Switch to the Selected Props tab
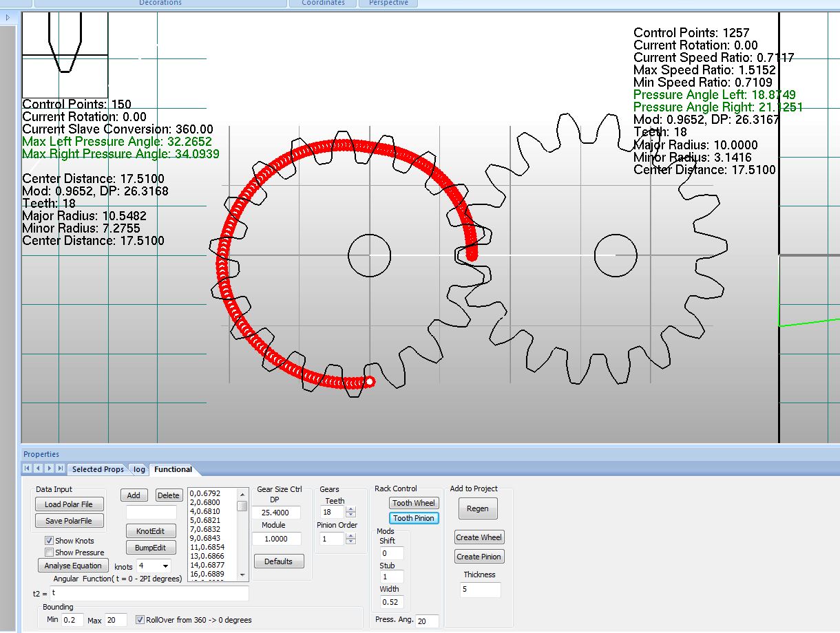Screen dimensions: 840x633 pyautogui.click(x=98, y=469)
